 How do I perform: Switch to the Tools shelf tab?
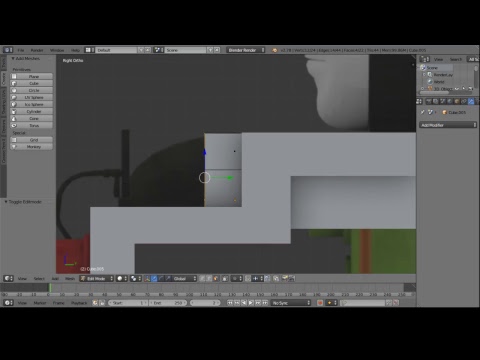click(x=4, y=63)
